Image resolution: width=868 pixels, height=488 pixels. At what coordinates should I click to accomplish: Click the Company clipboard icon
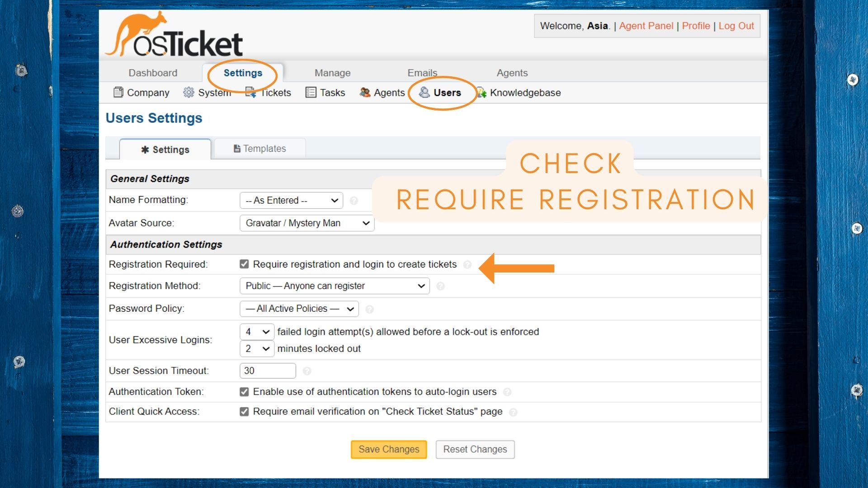pos(118,93)
